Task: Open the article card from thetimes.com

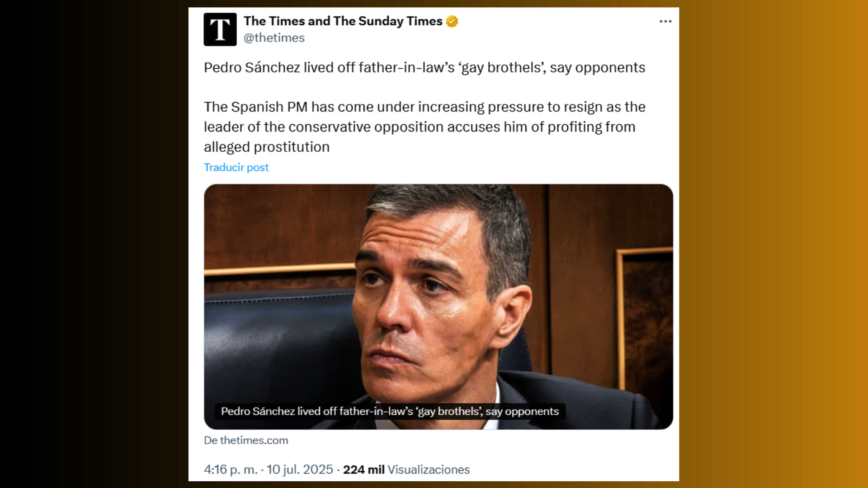Action: coord(438,305)
